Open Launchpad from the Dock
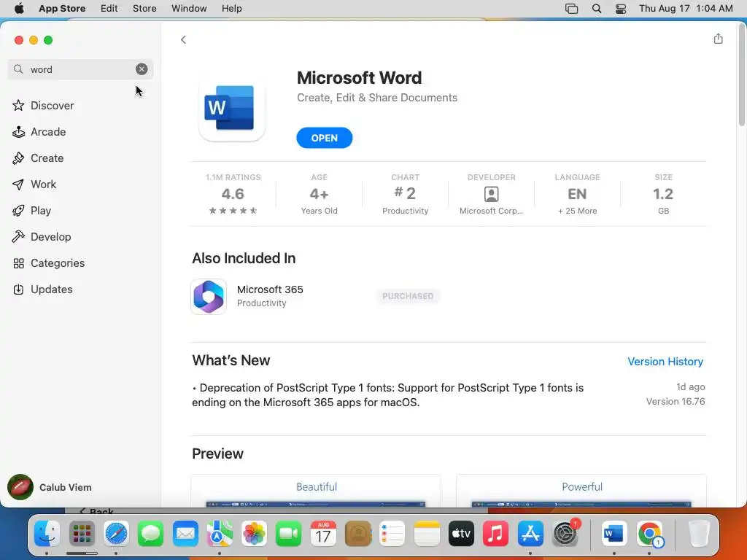747x560 pixels. (82, 534)
